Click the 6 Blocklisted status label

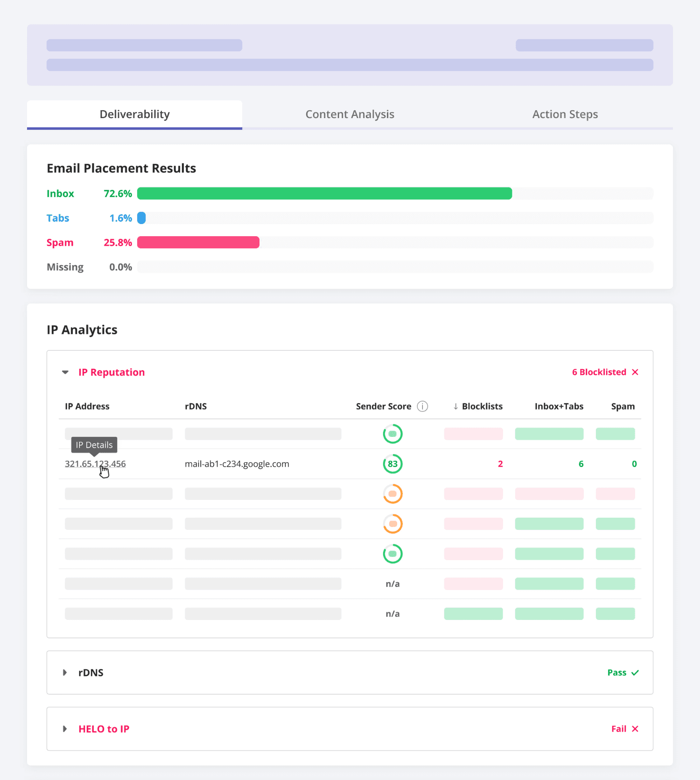coord(599,372)
